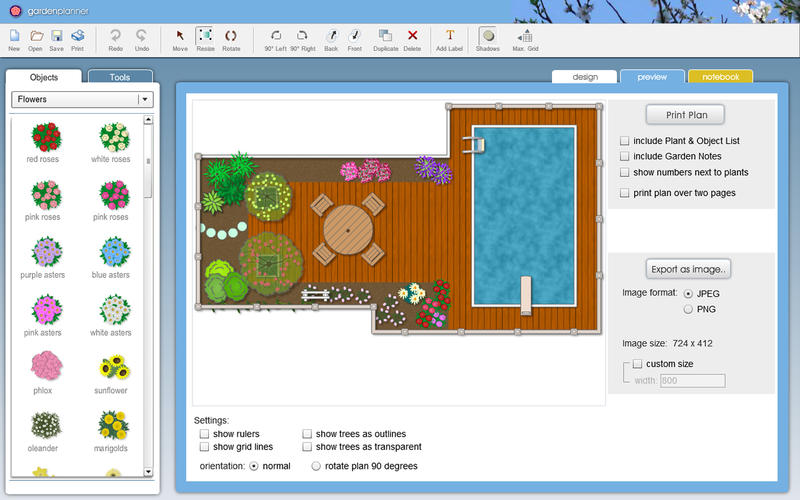Select the Resize tool

coord(205,36)
